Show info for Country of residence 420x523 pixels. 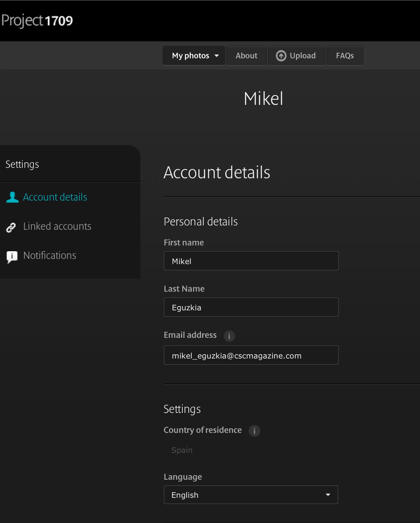pyautogui.click(x=254, y=431)
